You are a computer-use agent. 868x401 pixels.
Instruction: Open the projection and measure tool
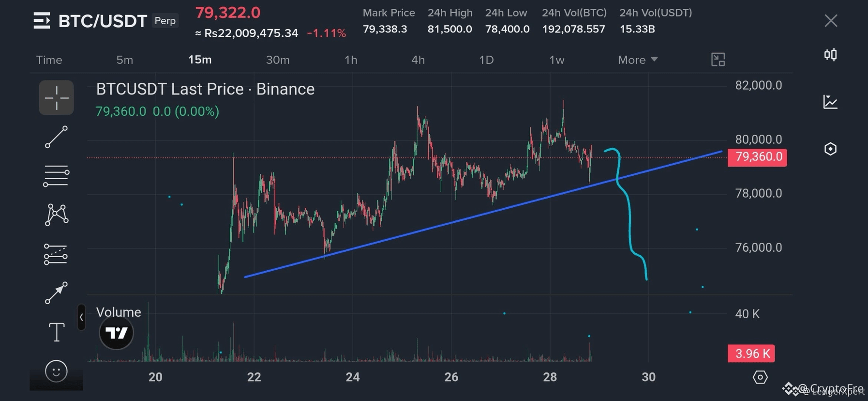point(56,254)
